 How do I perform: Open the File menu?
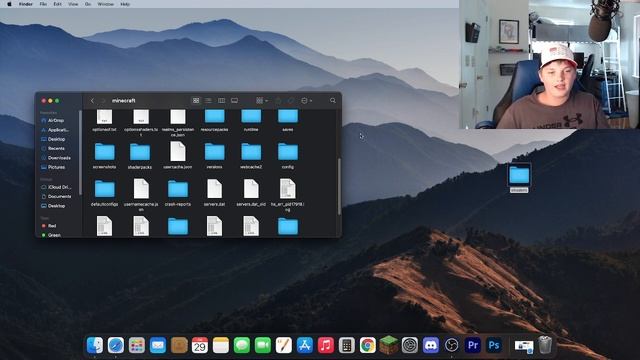pos(43,4)
